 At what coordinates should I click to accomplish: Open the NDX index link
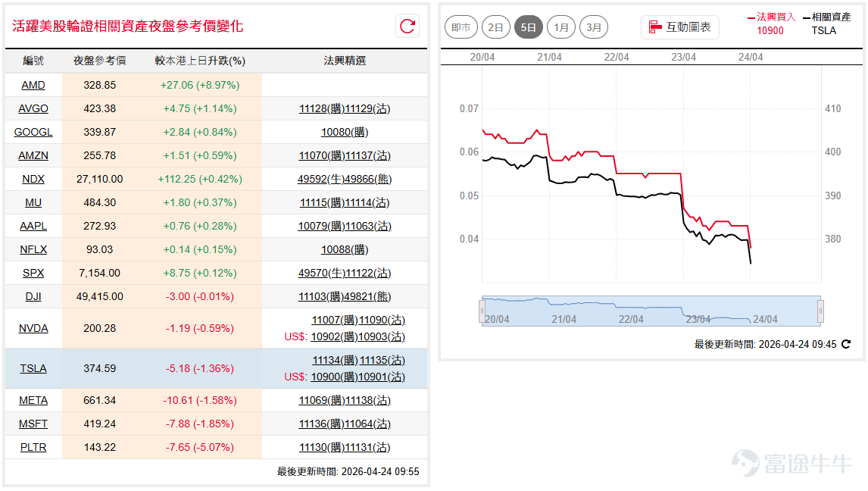(x=33, y=180)
